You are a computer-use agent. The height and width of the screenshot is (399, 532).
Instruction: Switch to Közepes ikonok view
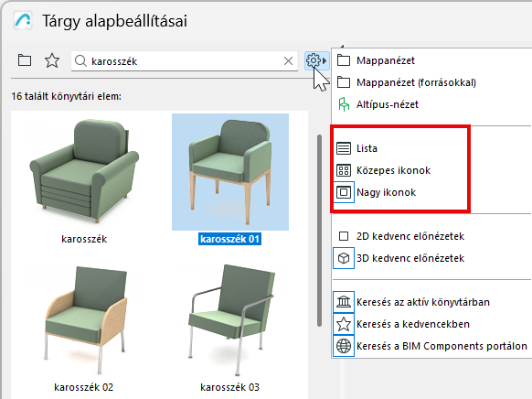pos(393,170)
